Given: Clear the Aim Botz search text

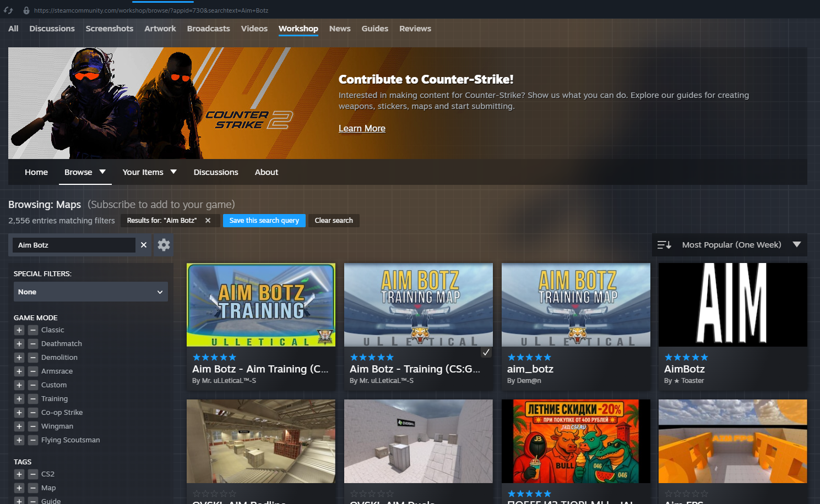Looking at the screenshot, I should (144, 245).
